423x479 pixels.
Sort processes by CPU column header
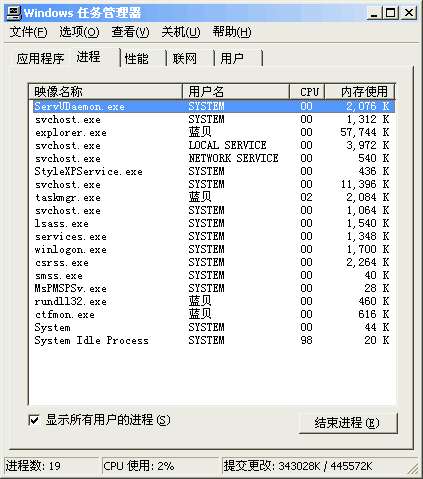coord(307,92)
